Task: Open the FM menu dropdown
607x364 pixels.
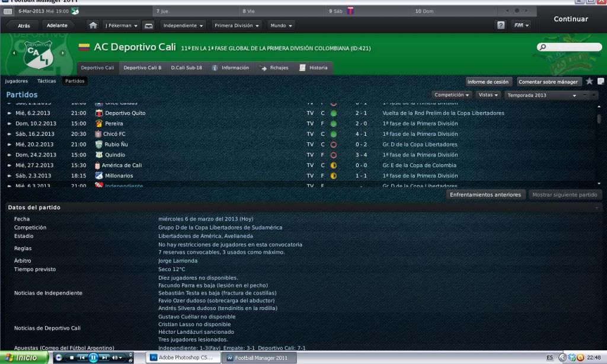Action: pyautogui.click(x=522, y=25)
